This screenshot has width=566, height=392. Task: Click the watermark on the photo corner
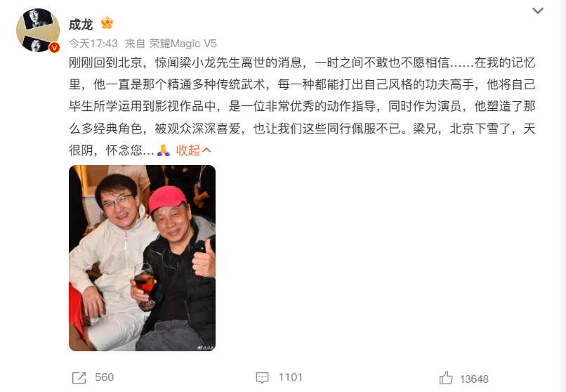(x=206, y=348)
